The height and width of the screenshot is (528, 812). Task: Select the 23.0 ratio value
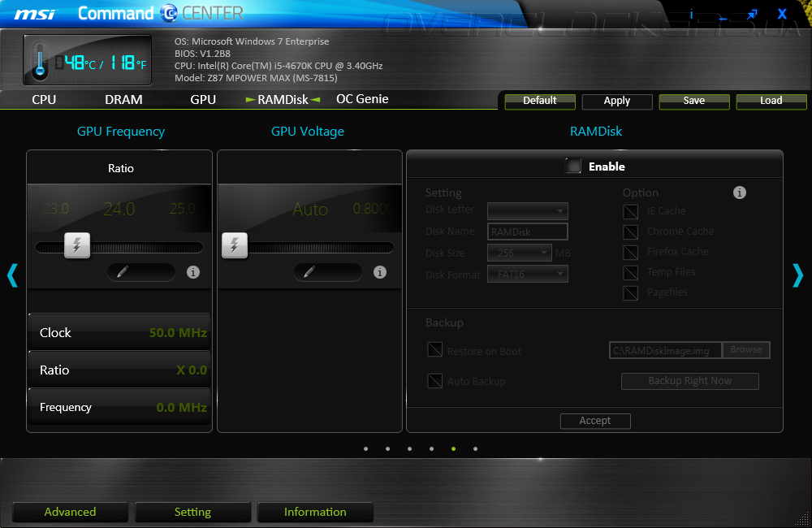pyautogui.click(x=56, y=208)
